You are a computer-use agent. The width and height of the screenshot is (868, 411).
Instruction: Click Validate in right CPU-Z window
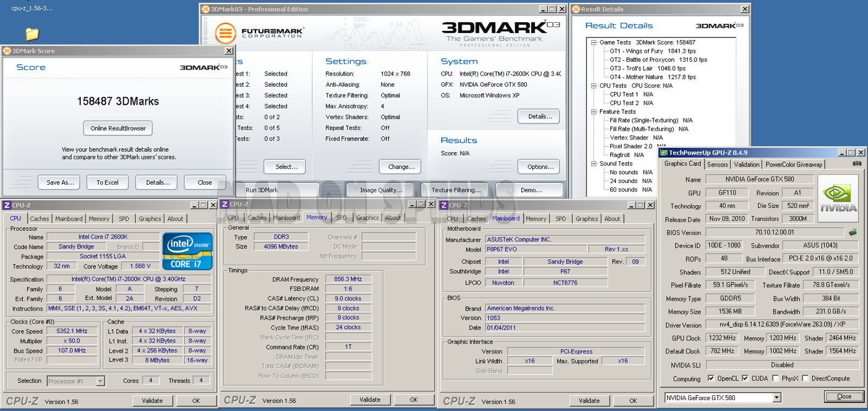[589, 401]
